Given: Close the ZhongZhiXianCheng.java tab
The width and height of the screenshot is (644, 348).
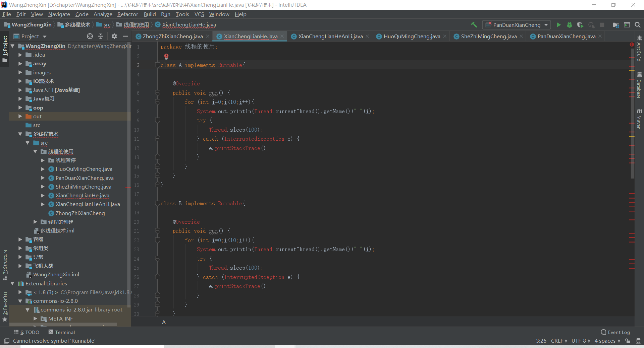Looking at the screenshot, I should point(208,36).
